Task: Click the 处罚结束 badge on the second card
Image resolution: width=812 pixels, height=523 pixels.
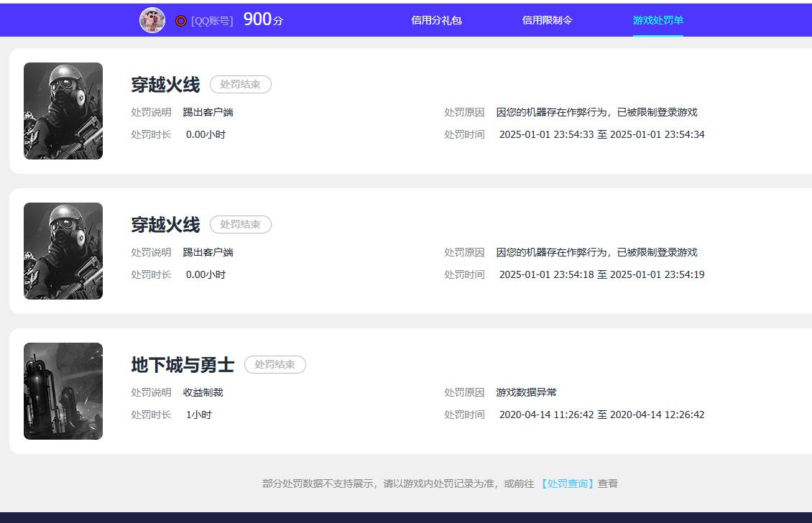Action: click(240, 224)
